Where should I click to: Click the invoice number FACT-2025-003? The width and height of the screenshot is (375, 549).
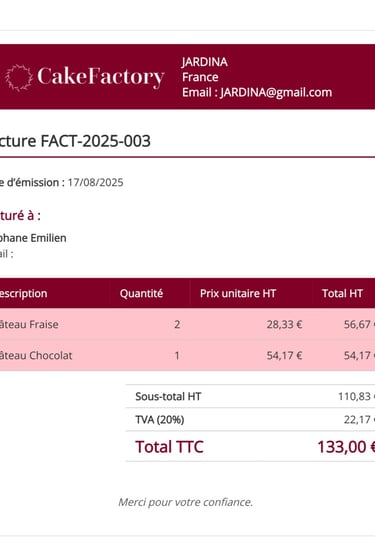(96, 141)
